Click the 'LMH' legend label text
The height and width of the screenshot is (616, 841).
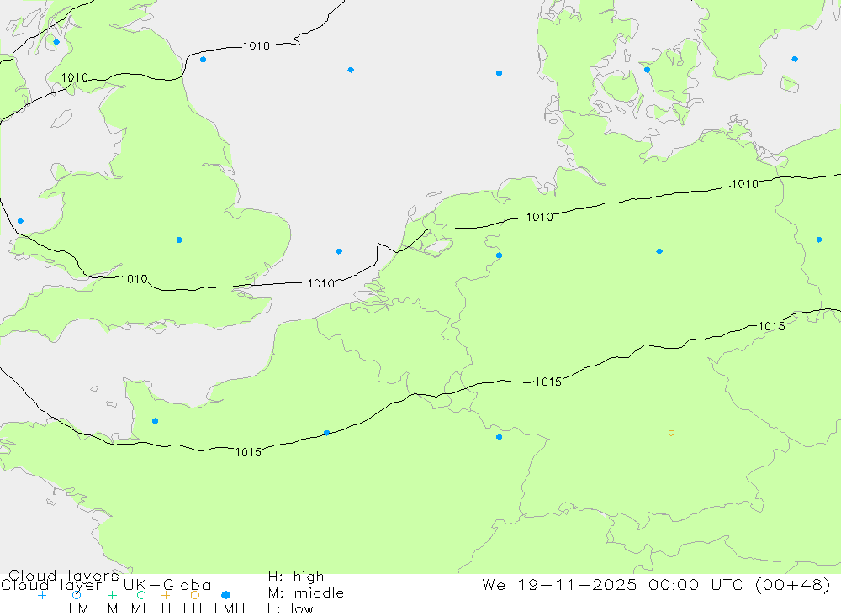230,609
